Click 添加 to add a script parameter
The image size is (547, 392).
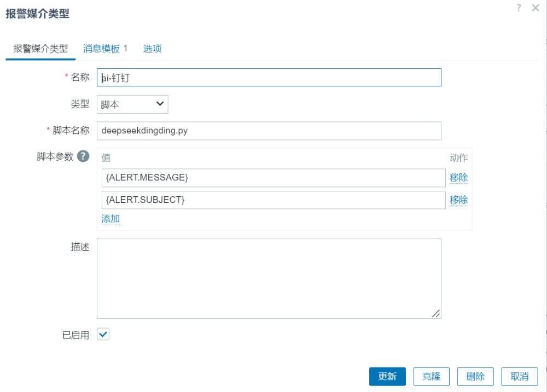pyautogui.click(x=110, y=219)
